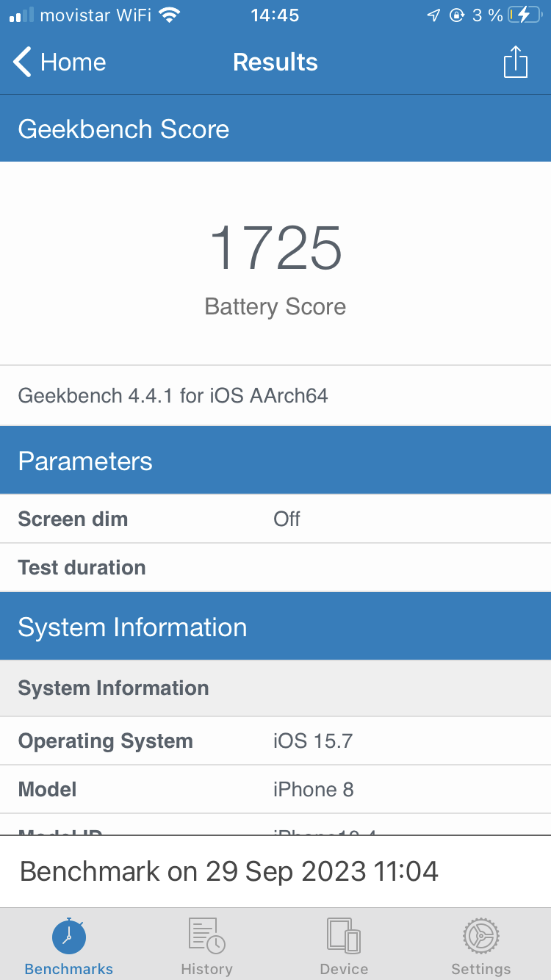Tap the location arrow status icon
The width and height of the screenshot is (551, 980).
pos(434,15)
